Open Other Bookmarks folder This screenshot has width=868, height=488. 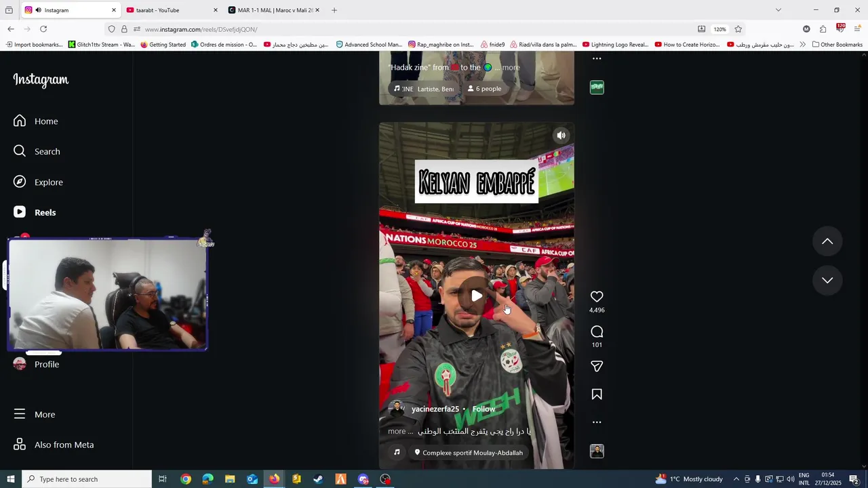click(837, 45)
